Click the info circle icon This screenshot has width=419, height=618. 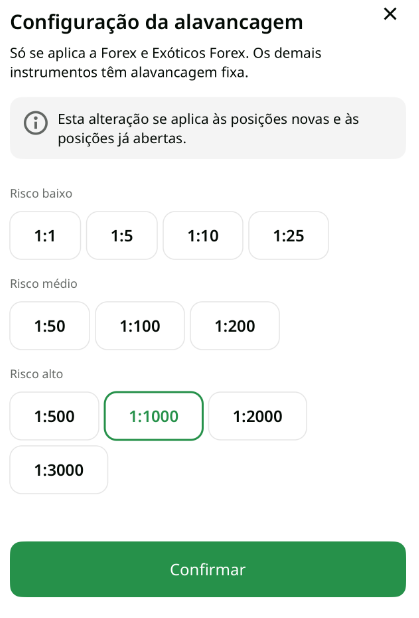click(x=36, y=123)
